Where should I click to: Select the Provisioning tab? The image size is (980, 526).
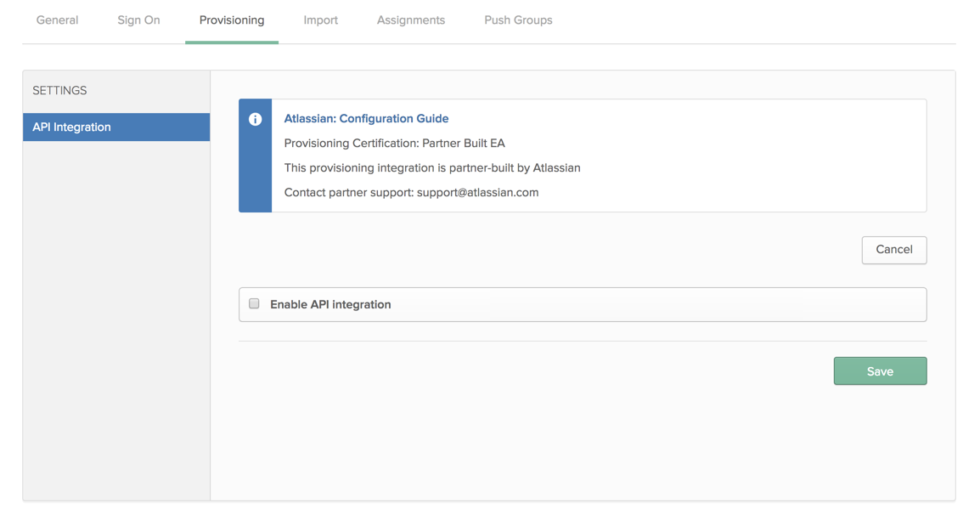(x=232, y=20)
